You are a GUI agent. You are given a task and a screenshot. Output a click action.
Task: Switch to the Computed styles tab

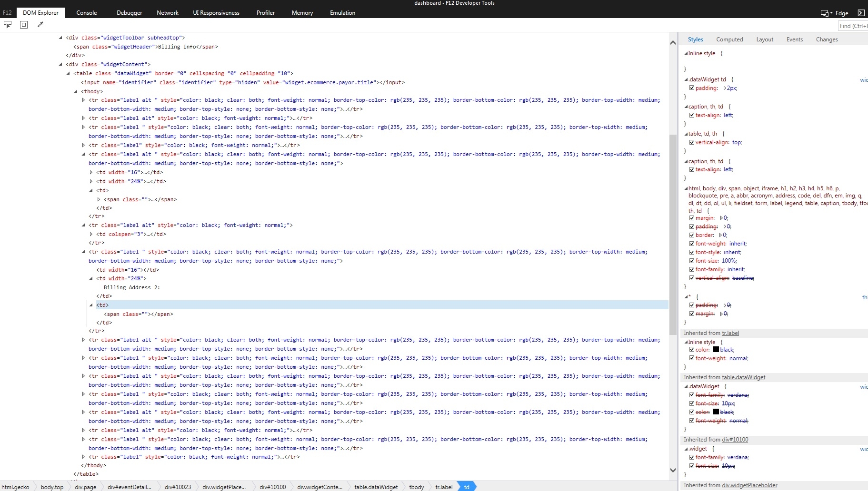729,39
